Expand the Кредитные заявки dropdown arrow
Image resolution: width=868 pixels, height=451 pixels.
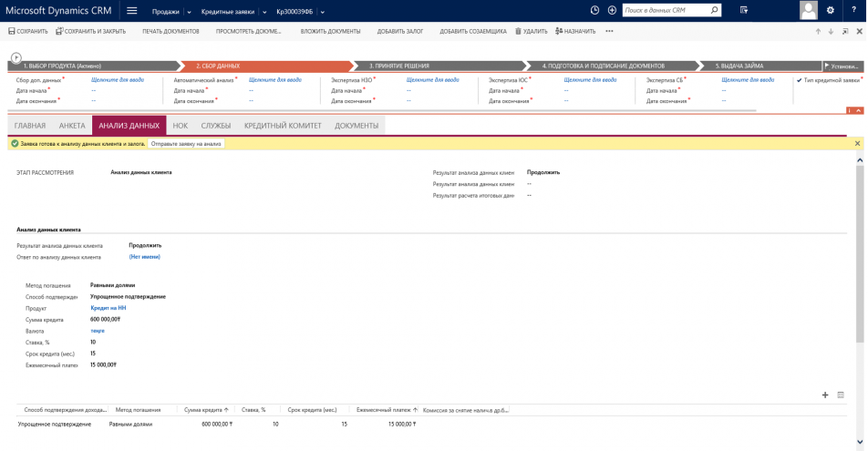click(264, 12)
